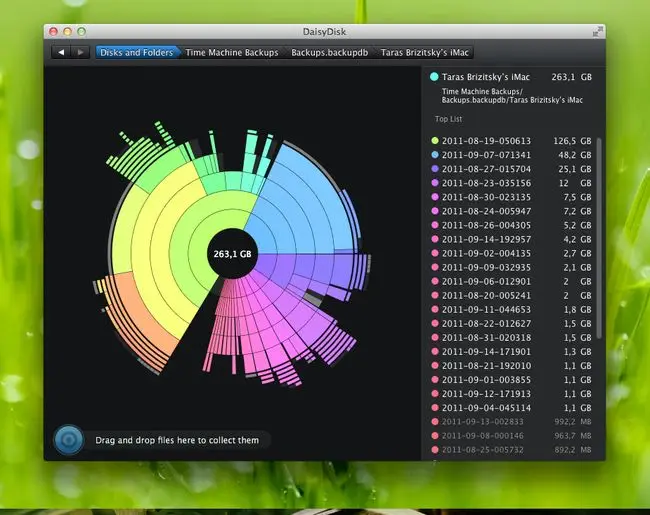Select backup 2011-09-01-003855

pos(512,380)
